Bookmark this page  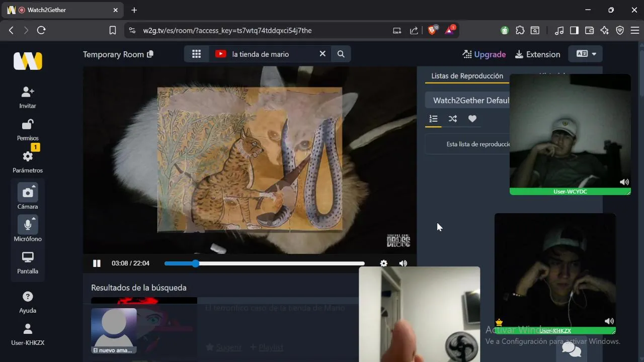113,30
